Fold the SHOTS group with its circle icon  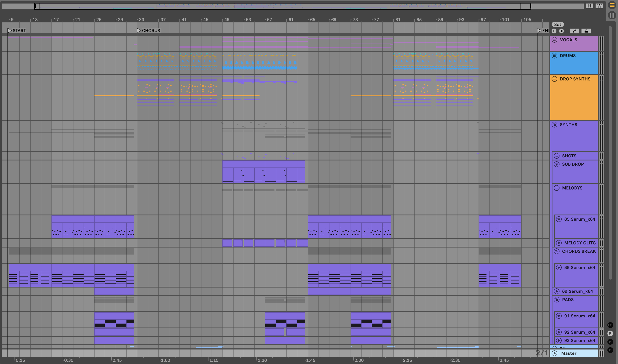[x=557, y=156]
